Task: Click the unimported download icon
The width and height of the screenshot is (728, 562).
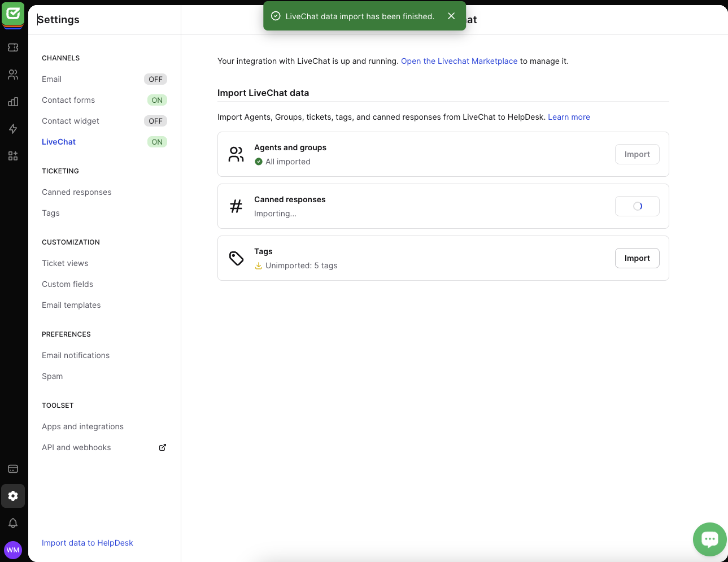Action: pyautogui.click(x=259, y=265)
